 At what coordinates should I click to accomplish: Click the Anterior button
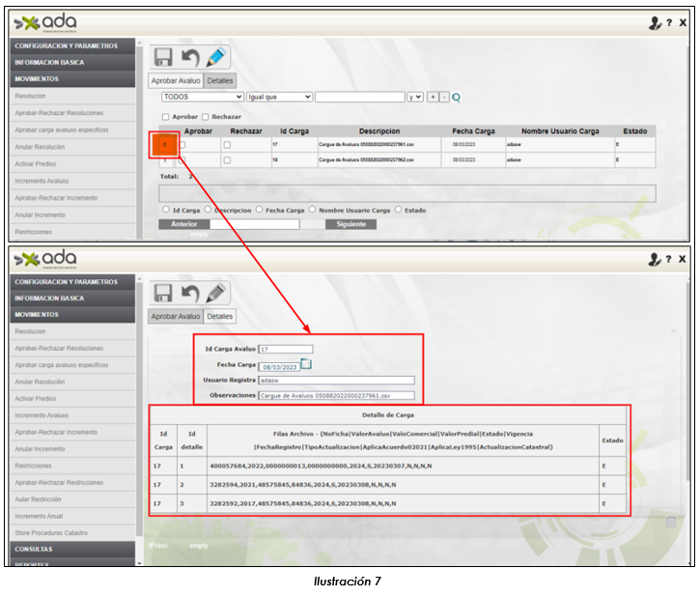[183, 224]
